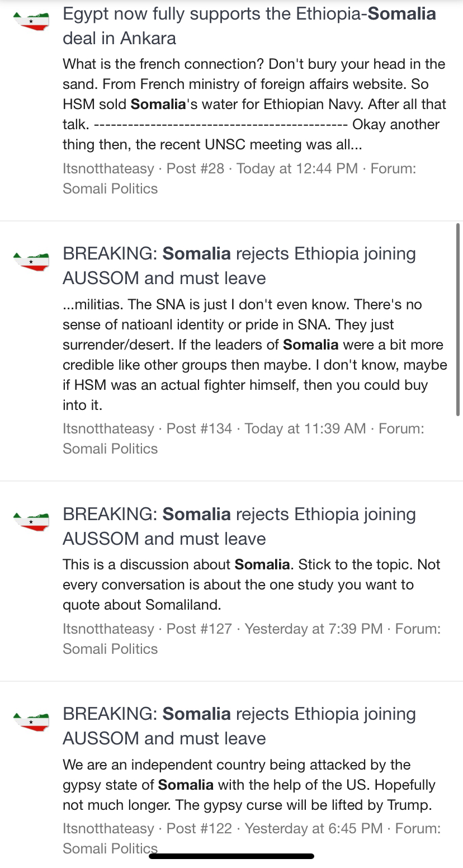Open Somali Politics forum link under Post #134
The image size is (463, 868).
(x=110, y=449)
